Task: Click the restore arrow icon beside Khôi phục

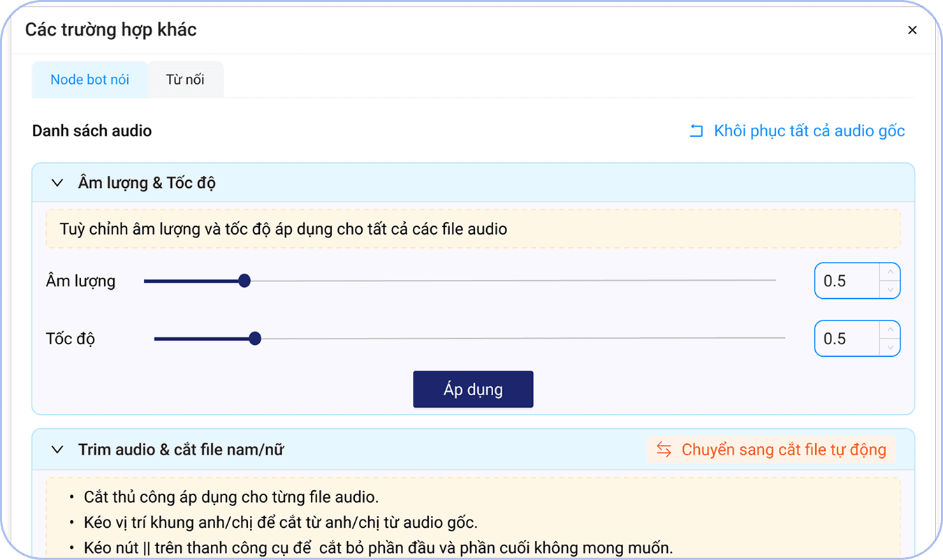Action: tap(696, 131)
